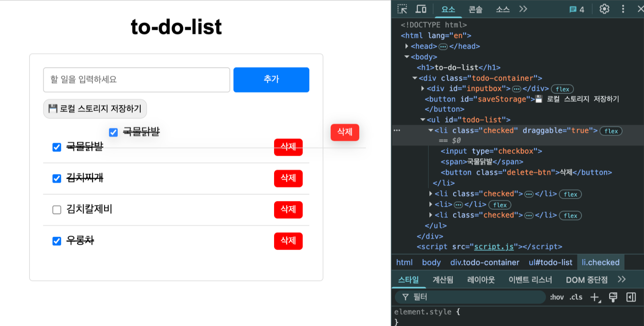The width and height of the screenshot is (644, 326).
Task: Collapse the ul todo-list node
Action: pyautogui.click(x=423, y=120)
